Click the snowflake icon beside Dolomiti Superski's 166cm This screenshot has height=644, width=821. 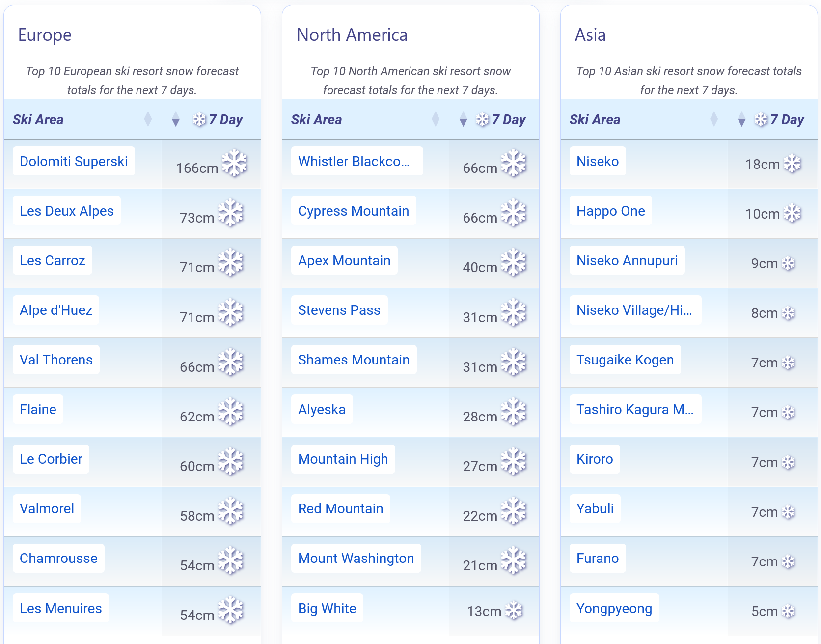[234, 163]
